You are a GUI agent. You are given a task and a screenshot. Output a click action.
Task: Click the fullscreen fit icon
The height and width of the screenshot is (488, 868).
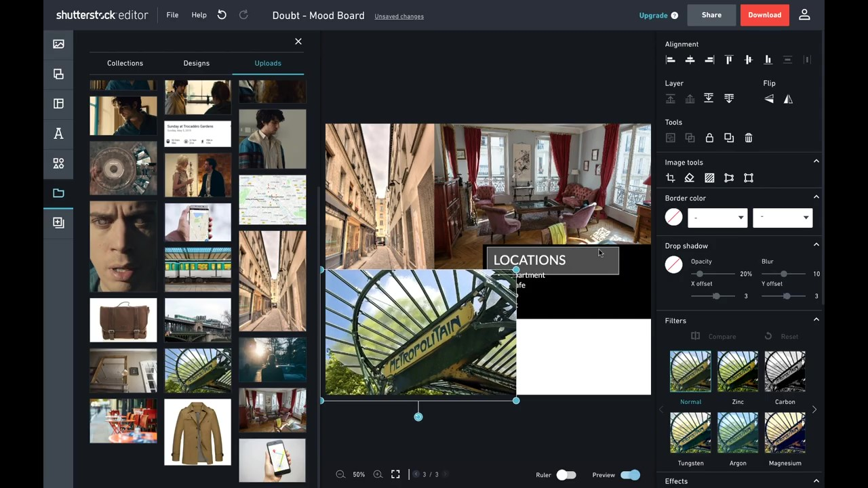395,474
